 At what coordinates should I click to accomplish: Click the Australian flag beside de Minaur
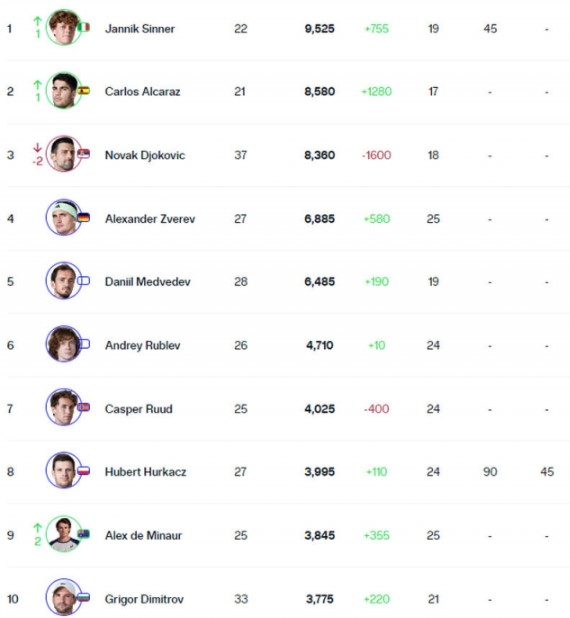pyautogui.click(x=83, y=534)
